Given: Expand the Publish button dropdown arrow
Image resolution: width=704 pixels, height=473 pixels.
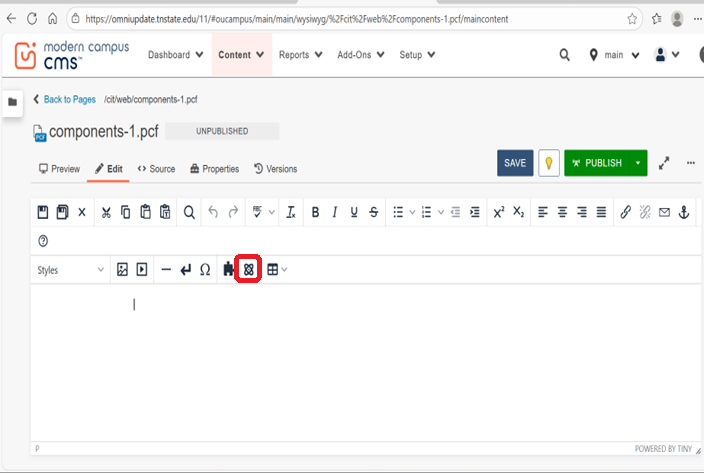Looking at the screenshot, I should pyautogui.click(x=638, y=163).
